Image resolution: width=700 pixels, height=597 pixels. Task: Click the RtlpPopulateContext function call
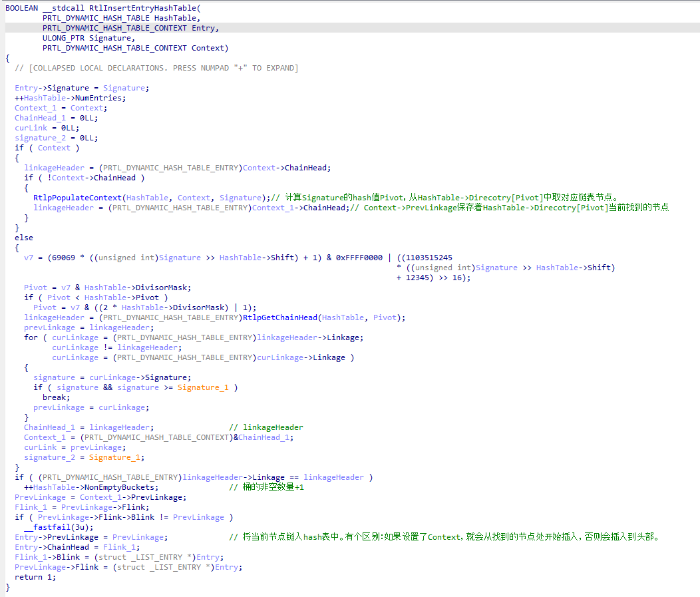[x=77, y=198]
